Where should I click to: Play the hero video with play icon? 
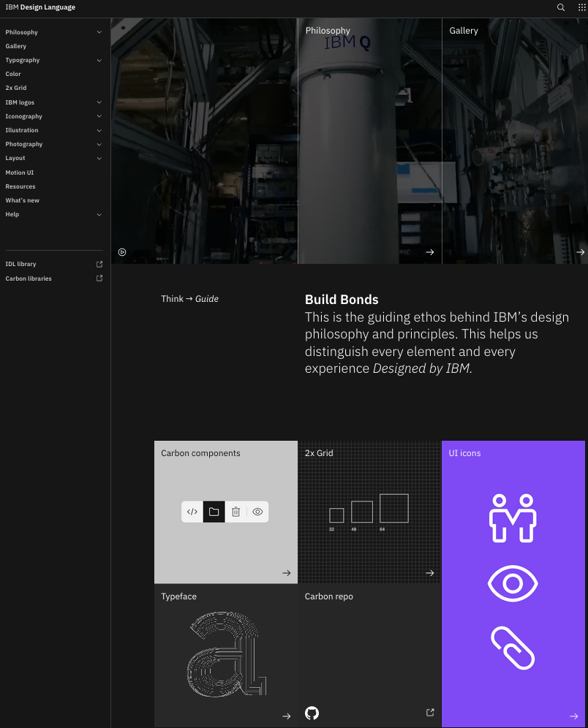(x=122, y=252)
